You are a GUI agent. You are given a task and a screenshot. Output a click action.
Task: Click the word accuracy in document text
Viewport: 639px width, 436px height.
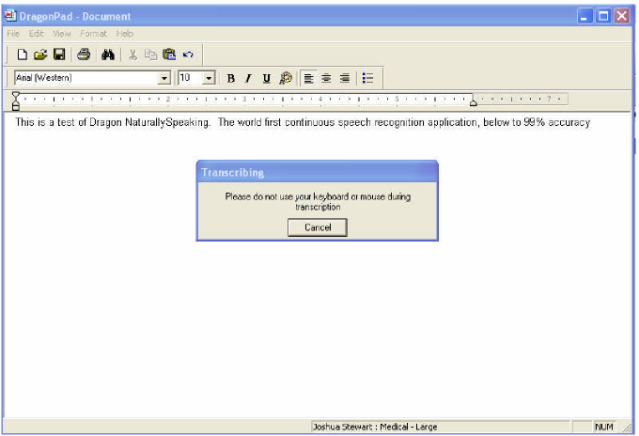click(569, 122)
